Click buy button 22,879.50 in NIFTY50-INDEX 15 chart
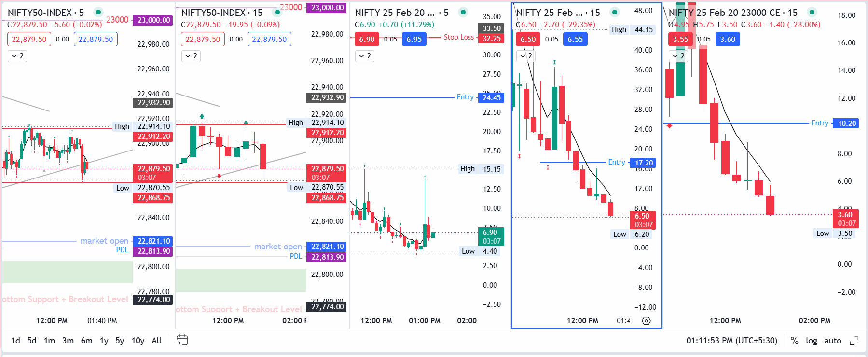The width and height of the screenshot is (868, 357). (269, 39)
